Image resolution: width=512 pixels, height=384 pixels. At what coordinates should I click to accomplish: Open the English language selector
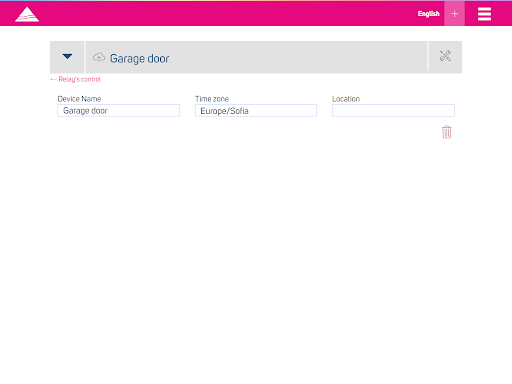(x=428, y=14)
